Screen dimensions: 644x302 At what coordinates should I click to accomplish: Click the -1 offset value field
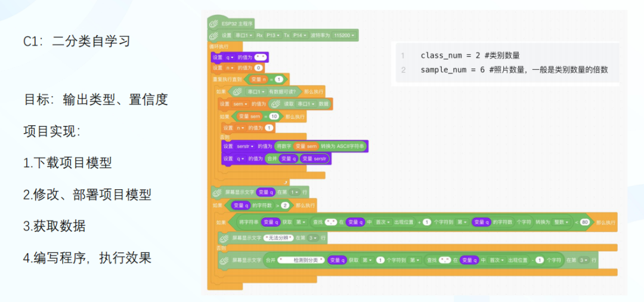[540, 260]
